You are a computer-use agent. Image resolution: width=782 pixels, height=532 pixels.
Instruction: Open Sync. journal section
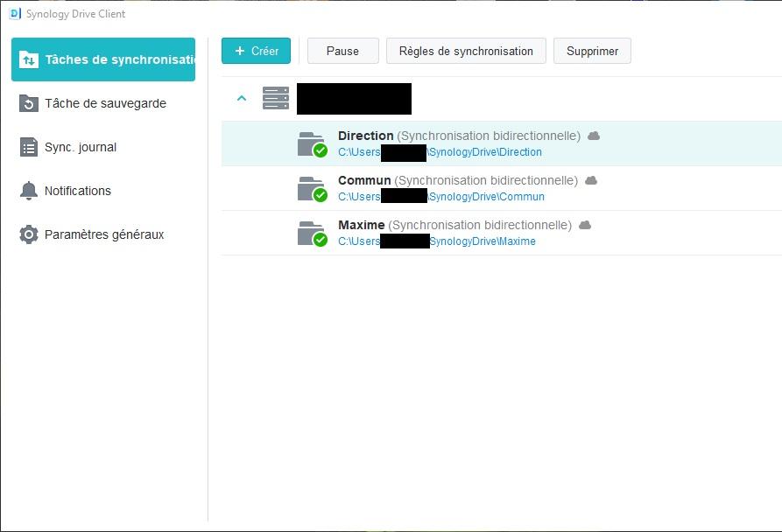(x=103, y=147)
